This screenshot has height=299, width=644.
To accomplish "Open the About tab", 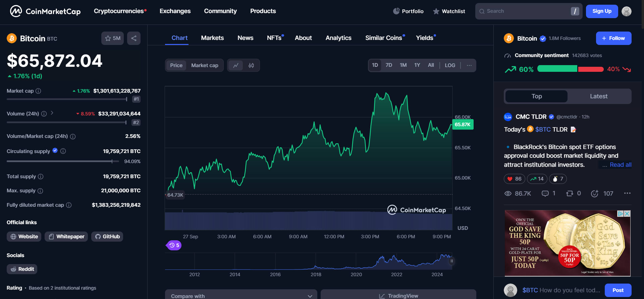I will (x=303, y=38).
